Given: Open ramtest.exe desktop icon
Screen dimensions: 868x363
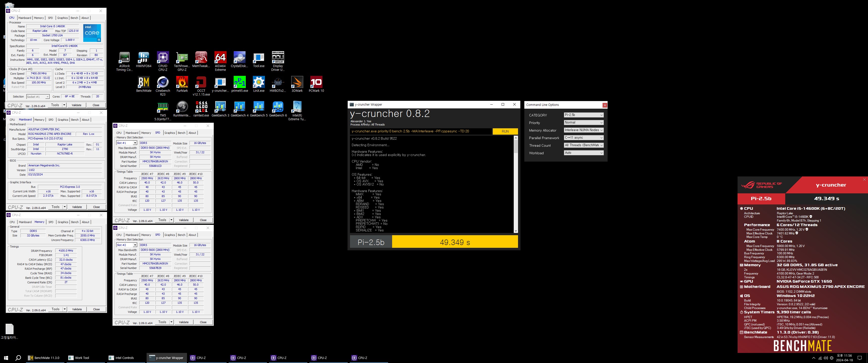Looking at the screenshot, I should coord(201,109).
